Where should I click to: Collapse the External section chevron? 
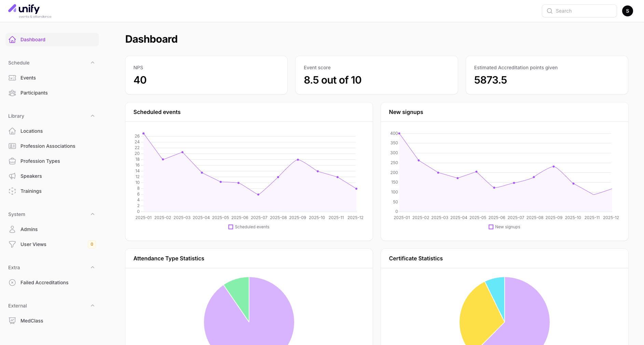pos(93,306)
